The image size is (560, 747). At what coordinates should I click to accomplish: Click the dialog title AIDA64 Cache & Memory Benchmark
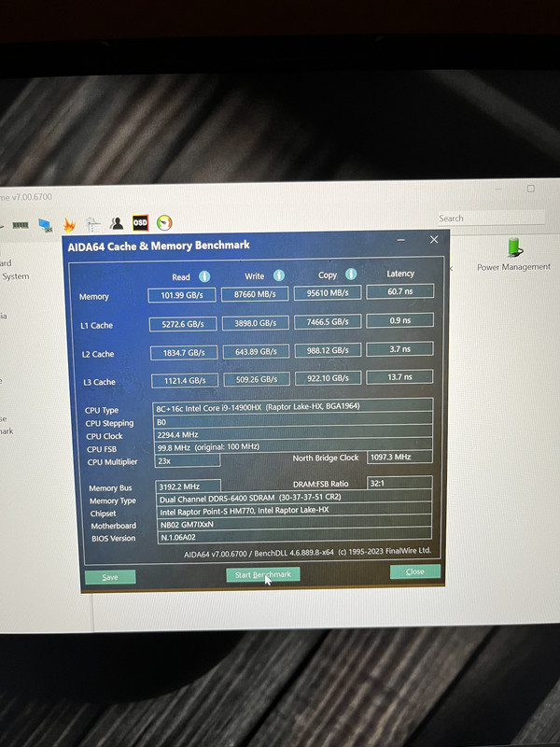(159, 246)
